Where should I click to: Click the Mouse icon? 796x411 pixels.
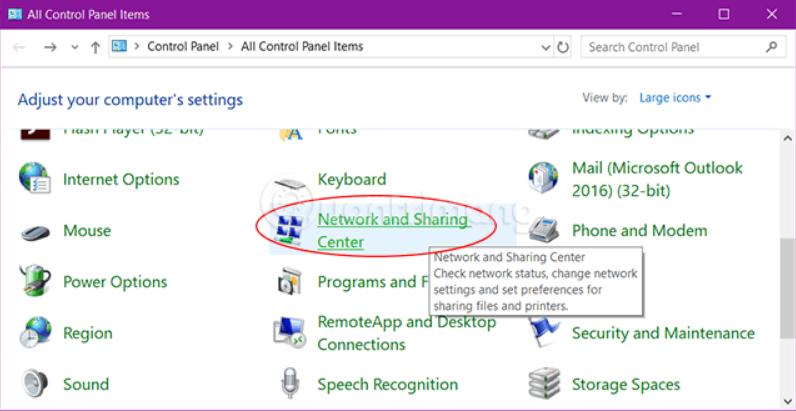point(35,231)
